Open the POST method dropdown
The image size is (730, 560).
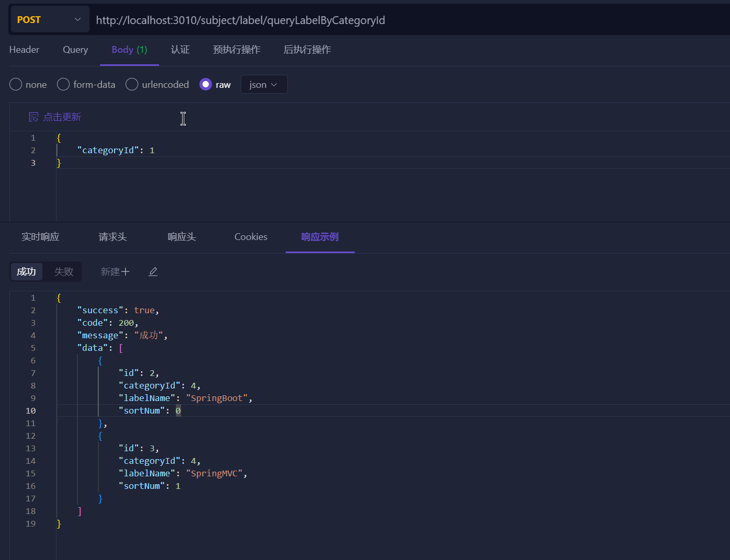click(50, 19)
